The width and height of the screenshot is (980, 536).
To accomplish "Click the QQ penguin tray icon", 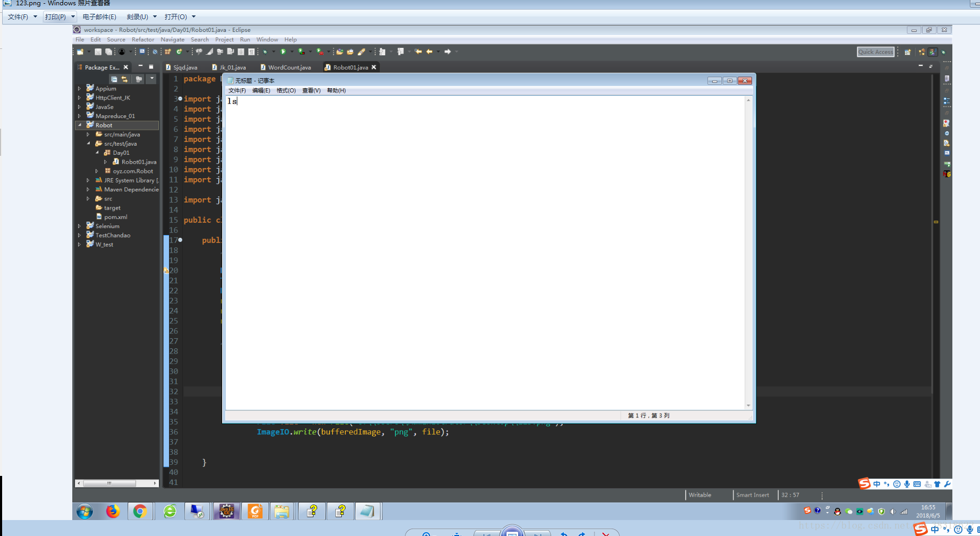I will 838,512.
